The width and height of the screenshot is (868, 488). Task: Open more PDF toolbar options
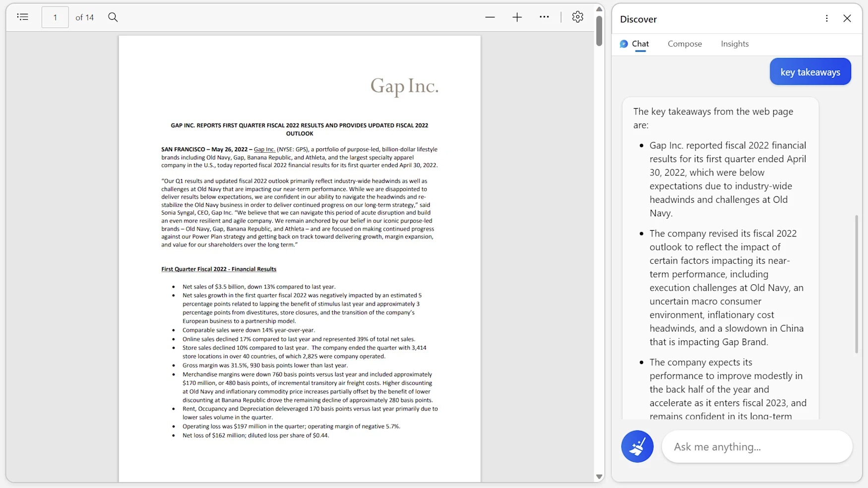[544, 17]
